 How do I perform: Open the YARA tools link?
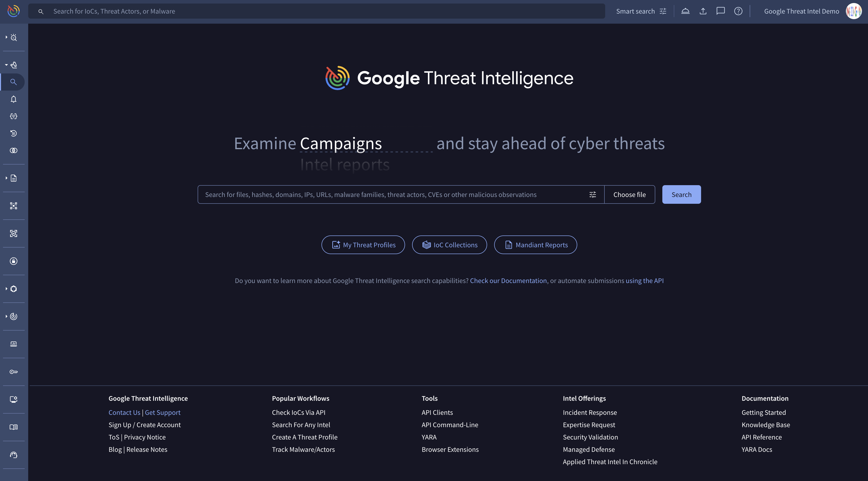coord(429,437)
